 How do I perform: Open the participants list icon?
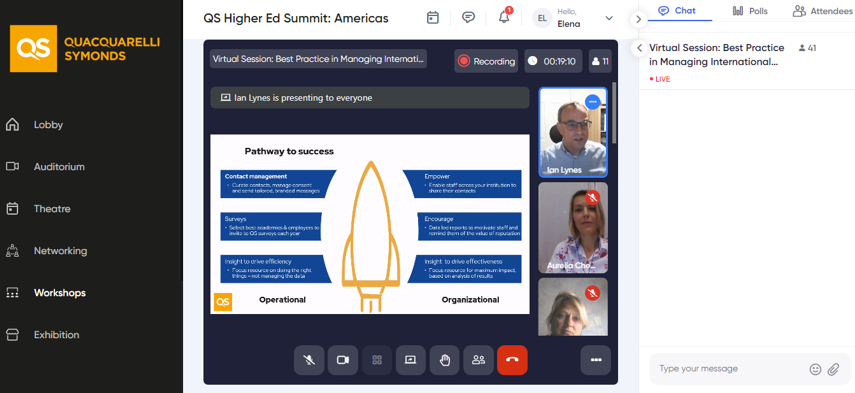(x=479, y=360)
